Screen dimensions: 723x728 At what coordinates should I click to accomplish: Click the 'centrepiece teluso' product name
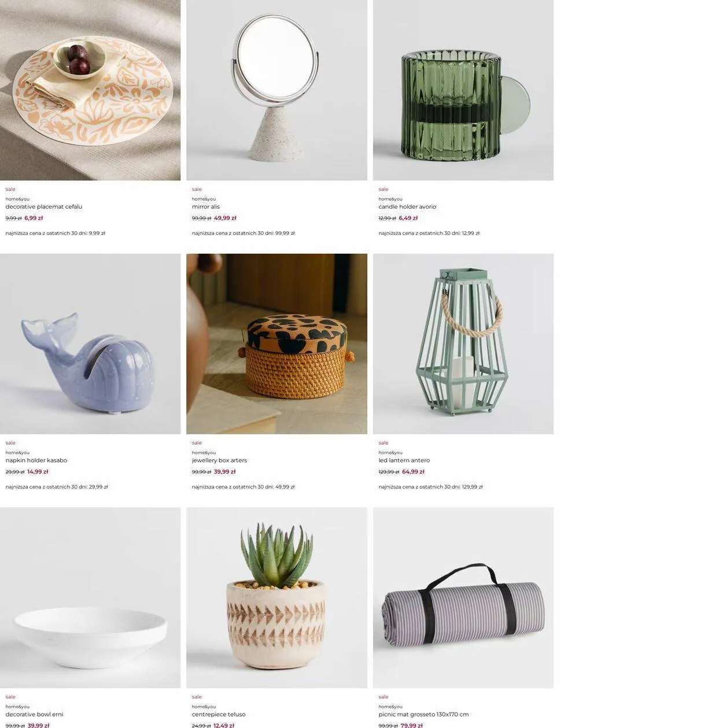click(x=219, y=714)
